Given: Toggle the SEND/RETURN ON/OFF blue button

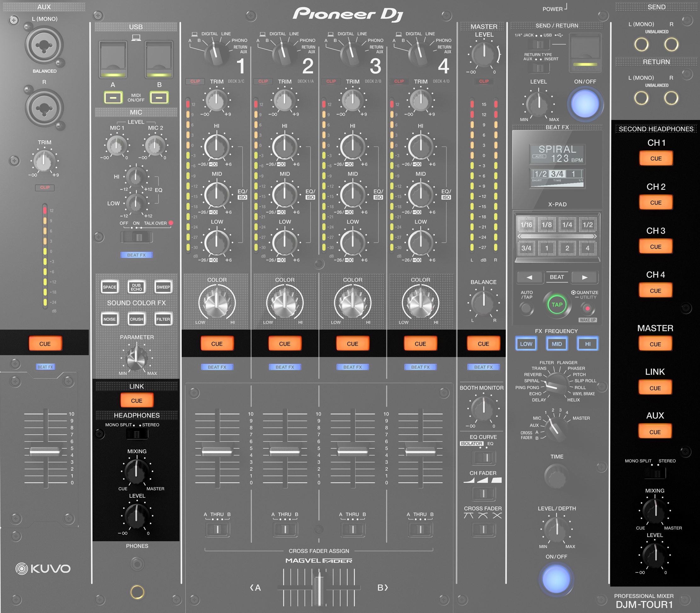Looking at the screenshot, I should [585, 104].
